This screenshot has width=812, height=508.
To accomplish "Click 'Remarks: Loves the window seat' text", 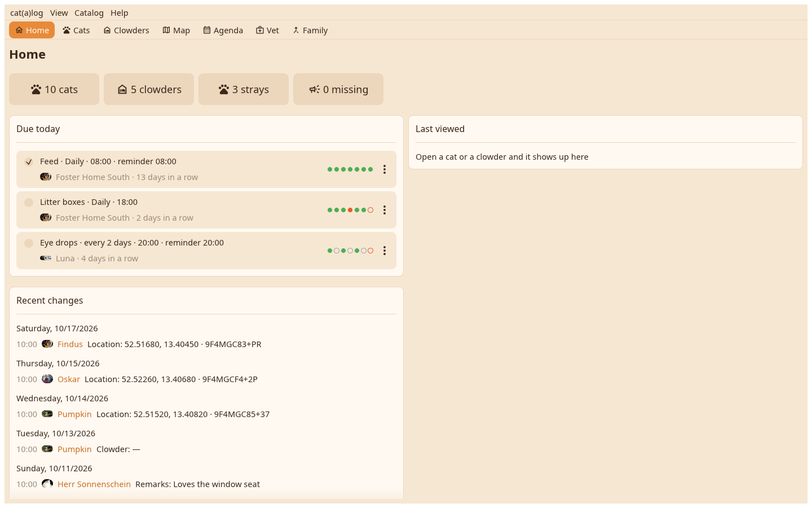I will pyautogui.click(x=197, y=484).
